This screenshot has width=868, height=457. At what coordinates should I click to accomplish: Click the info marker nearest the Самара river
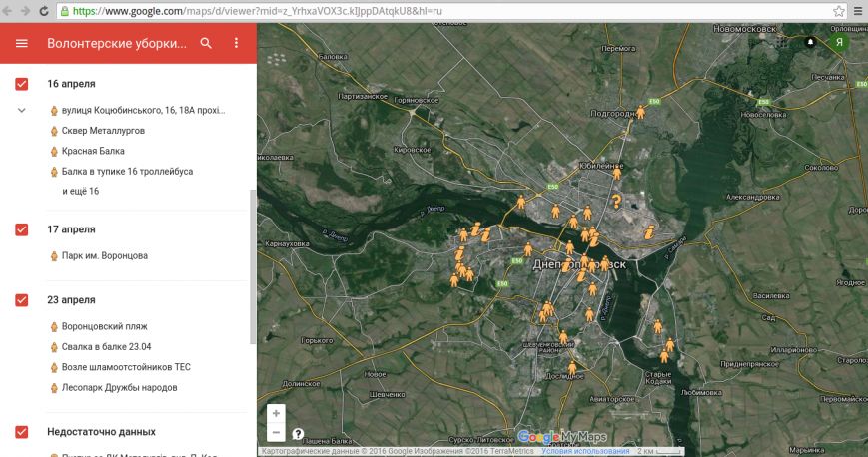click(x=649, y=231)
